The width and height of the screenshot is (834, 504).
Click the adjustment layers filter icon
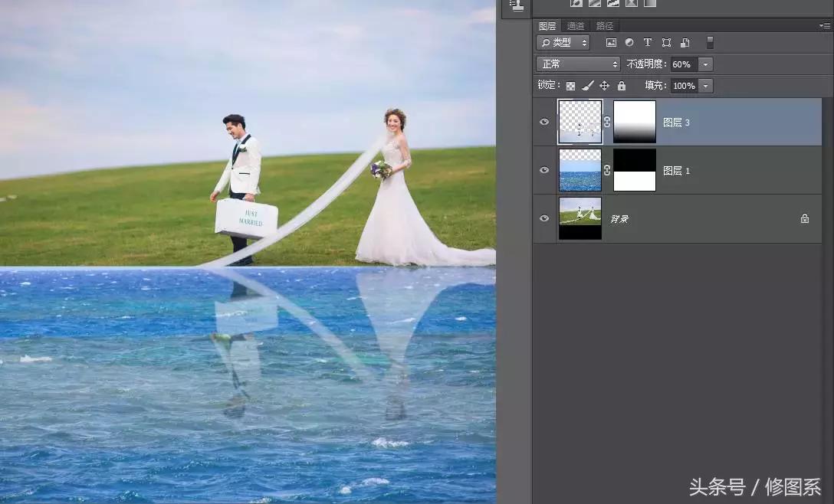click(x=630, y=42)
